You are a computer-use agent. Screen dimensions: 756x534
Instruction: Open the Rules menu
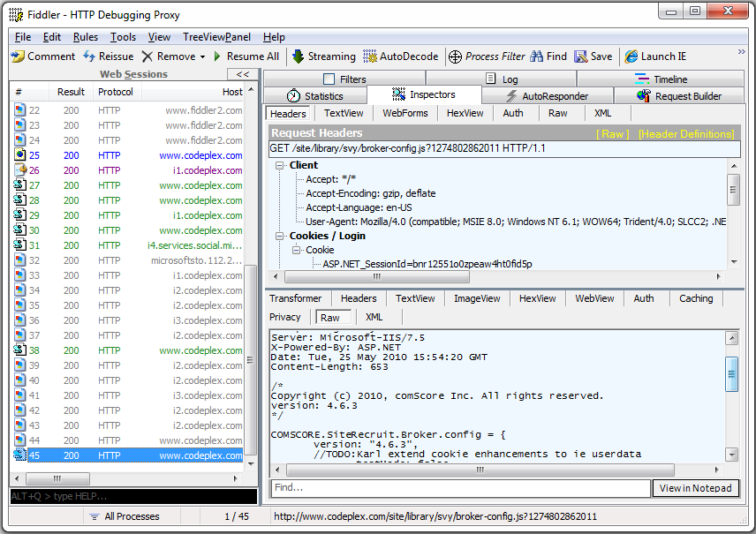coord(86,37)
